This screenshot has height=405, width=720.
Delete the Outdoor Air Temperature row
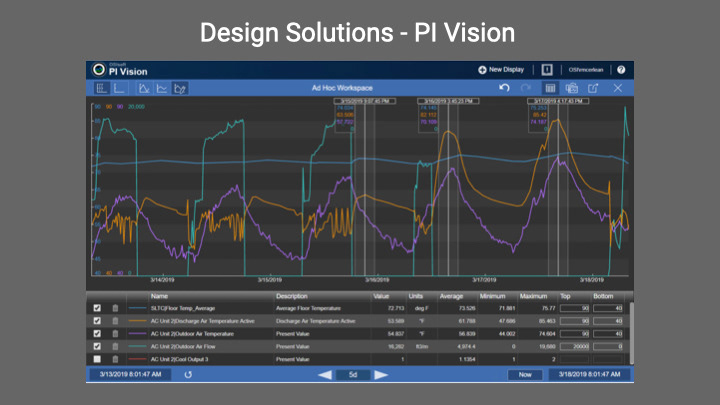(115, 334)
